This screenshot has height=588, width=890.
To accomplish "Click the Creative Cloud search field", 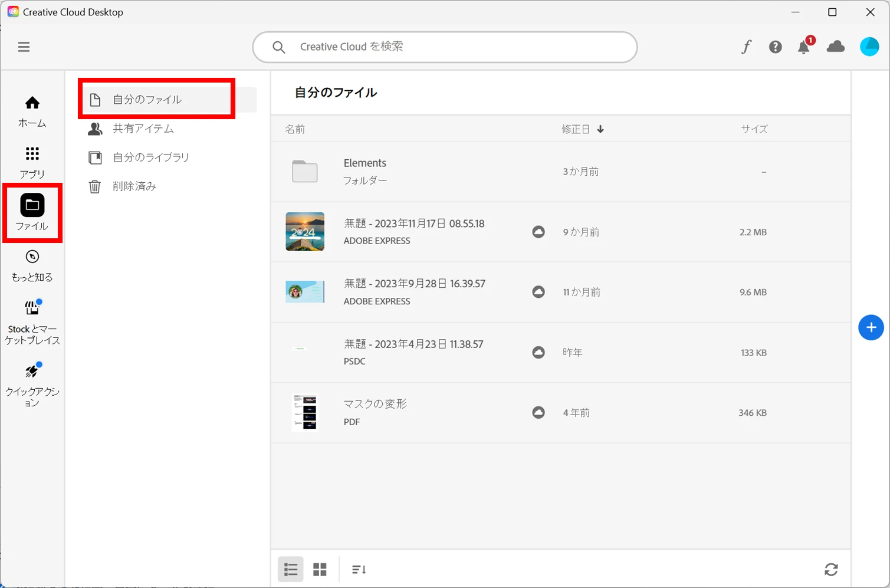I will 445,47.
